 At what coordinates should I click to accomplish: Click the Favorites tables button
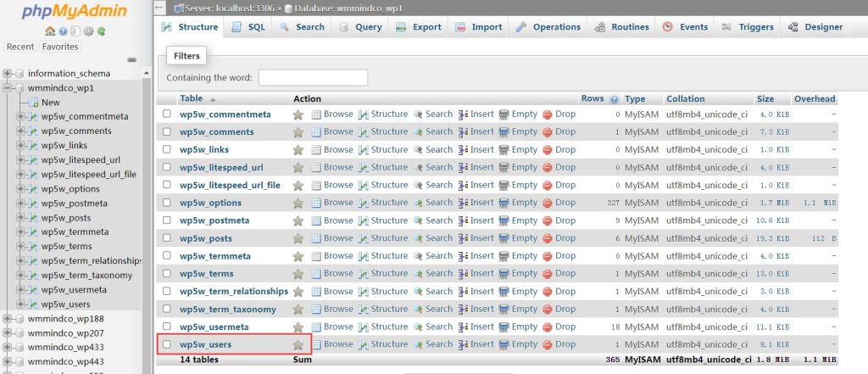click(60, 47)
